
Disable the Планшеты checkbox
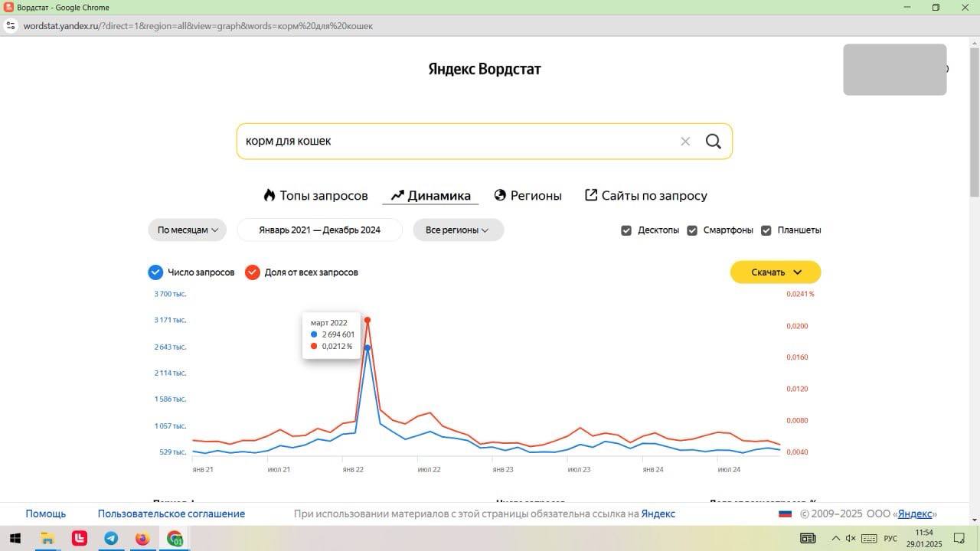pyautogui.click(x=766, y=230)
